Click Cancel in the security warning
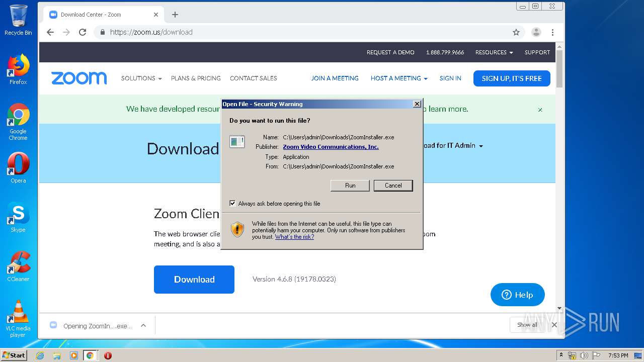The width and height of the screenshot is (644, 362). (x=393, y=186)
